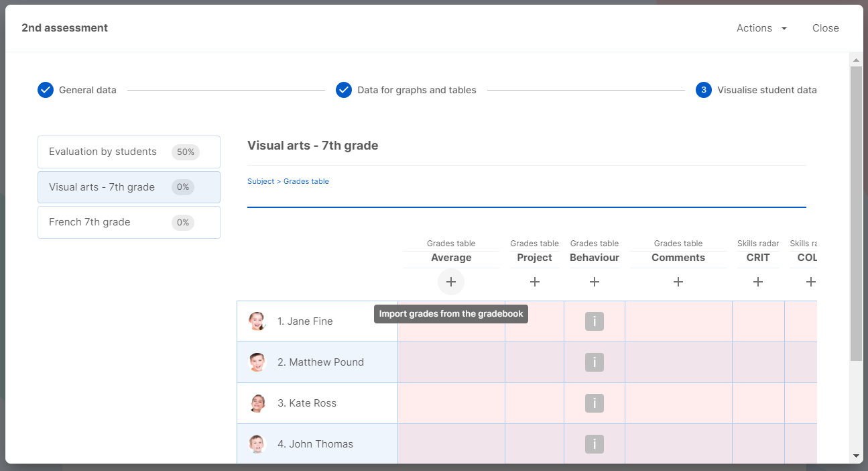Viewport: 868px width, 471px height.
Task: Open Kate Ross's Behaviour info icon
Action: [595, 403]
